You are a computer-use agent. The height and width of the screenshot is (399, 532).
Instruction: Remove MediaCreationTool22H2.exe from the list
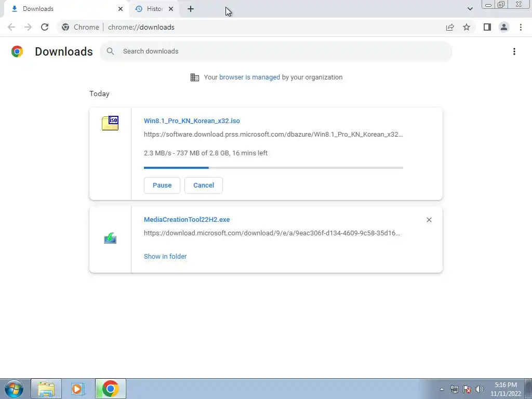[x=429, y=220]
